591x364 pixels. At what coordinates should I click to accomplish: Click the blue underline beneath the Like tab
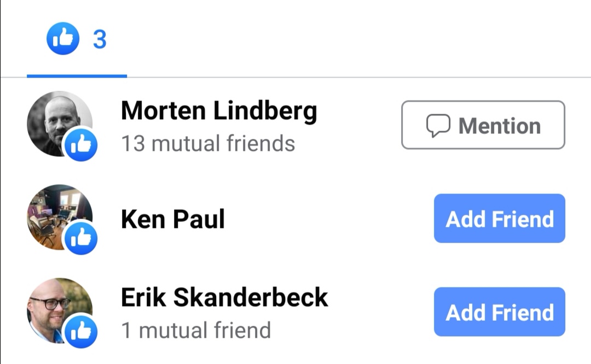[x=77, y=76]
